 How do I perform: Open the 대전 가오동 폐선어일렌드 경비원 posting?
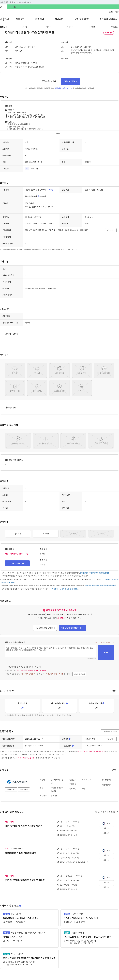click(25, 880)
